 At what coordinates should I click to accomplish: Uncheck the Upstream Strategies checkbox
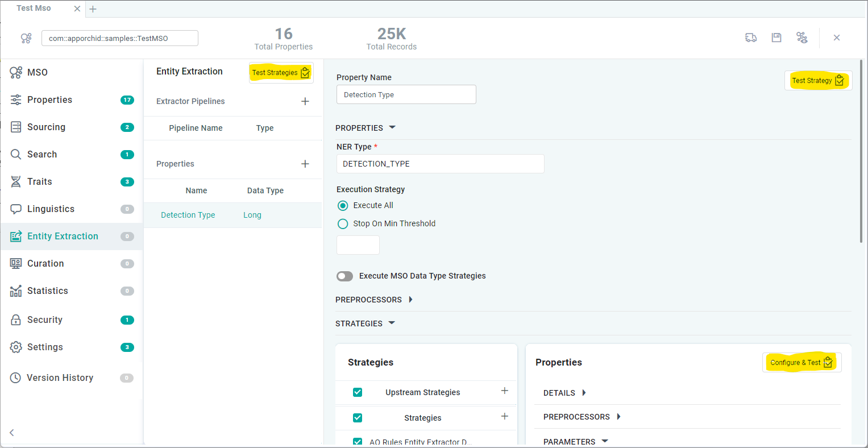358,392
